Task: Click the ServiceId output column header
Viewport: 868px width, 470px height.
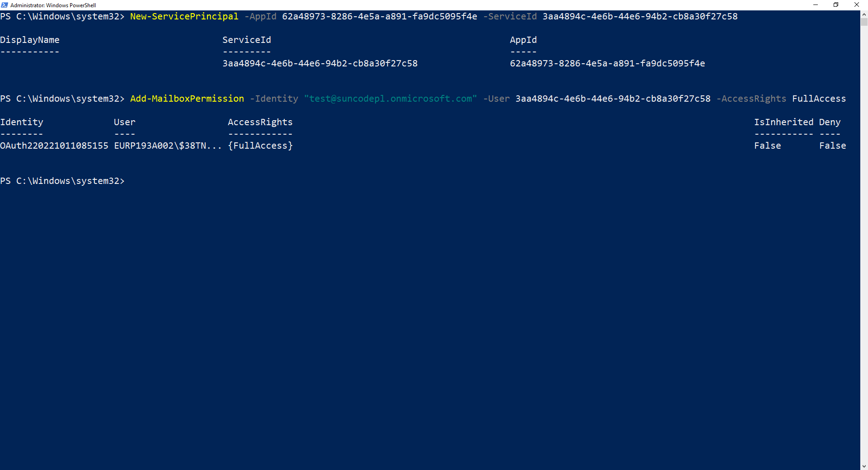Action: coord(246,40)
